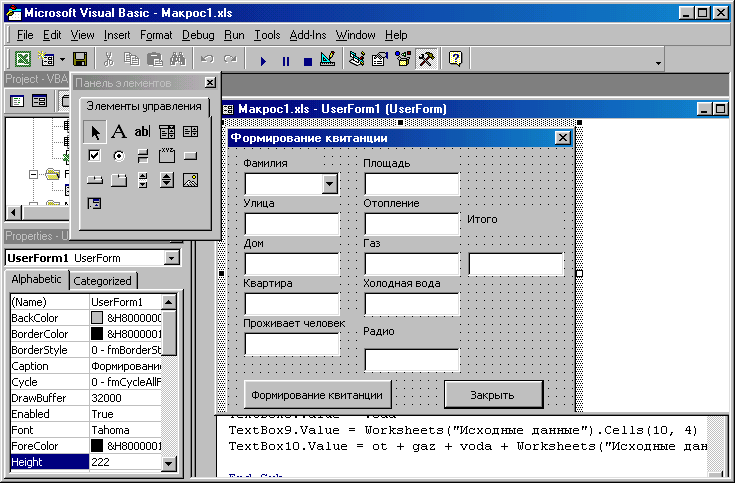This screenshot has width=735, height=483.
Task: Select the ListBox control tool
Action: click(190, 132)
